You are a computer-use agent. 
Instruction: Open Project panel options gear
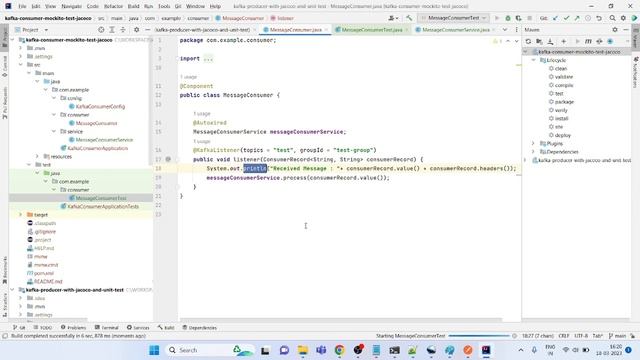[x=137, y=30]
